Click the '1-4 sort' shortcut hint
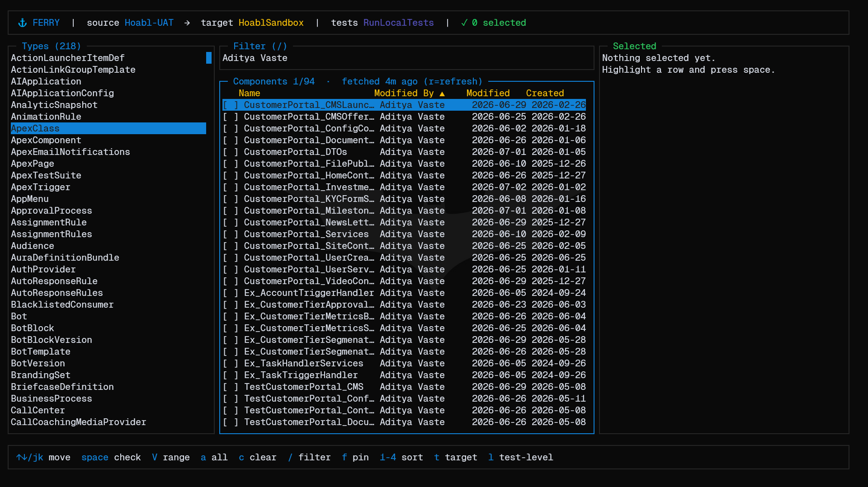Screen dimensions: 868x487 coord(401,457)
